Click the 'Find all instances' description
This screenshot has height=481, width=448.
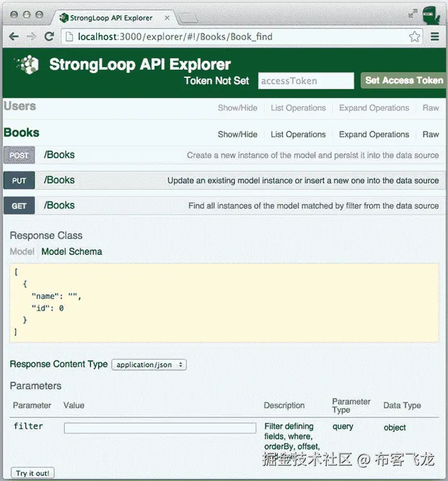pos(314,205)
